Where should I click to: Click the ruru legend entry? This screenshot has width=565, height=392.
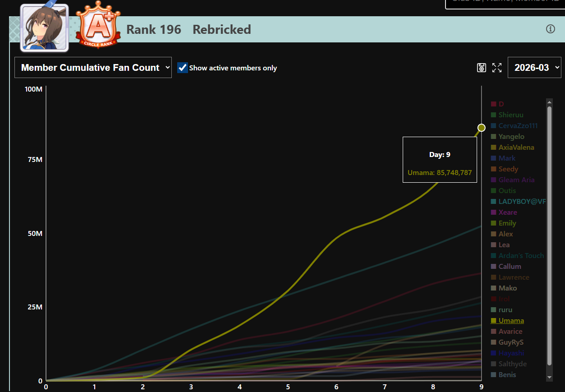(x=502, y=310)
